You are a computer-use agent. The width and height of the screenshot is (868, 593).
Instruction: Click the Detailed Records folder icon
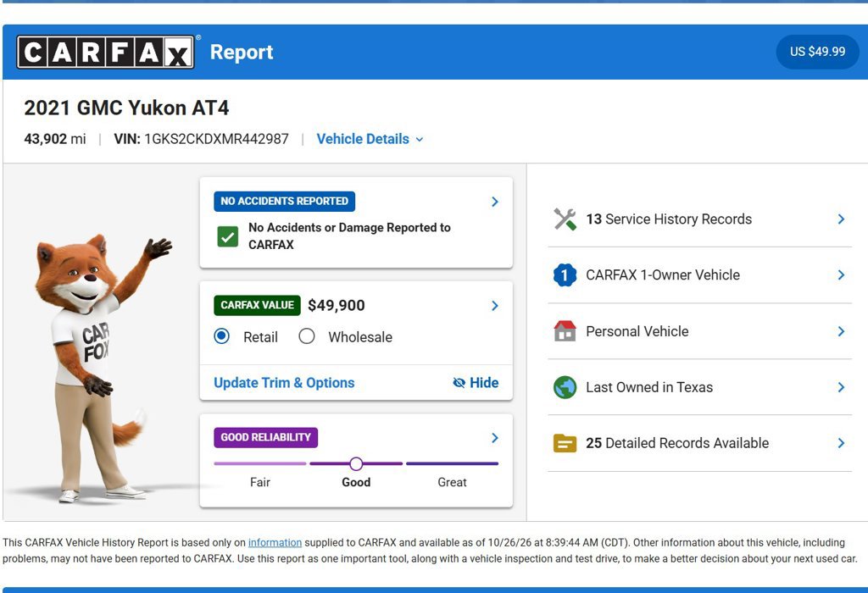pos(565,443)
